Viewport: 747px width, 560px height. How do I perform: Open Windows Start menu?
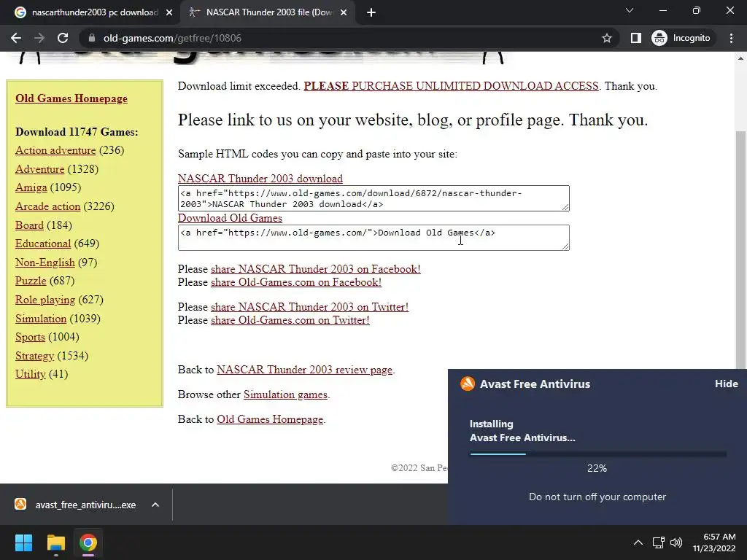coord(23,542)
